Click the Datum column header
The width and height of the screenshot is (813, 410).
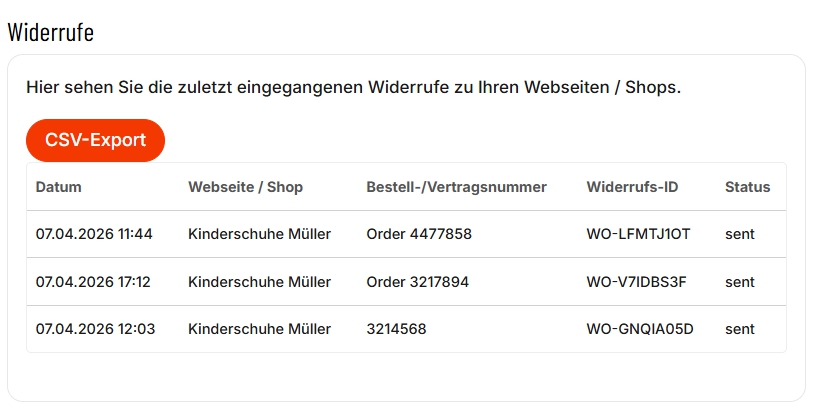[x=59, y=187]
